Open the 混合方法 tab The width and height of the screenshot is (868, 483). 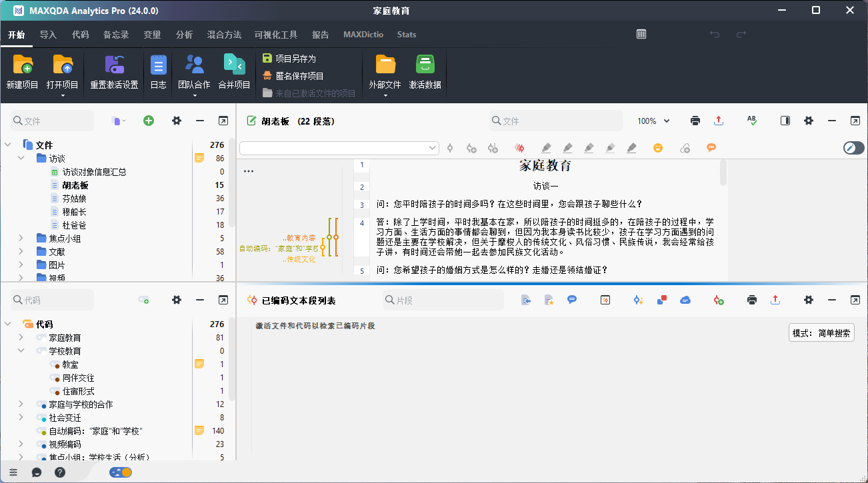coord(224,35)
